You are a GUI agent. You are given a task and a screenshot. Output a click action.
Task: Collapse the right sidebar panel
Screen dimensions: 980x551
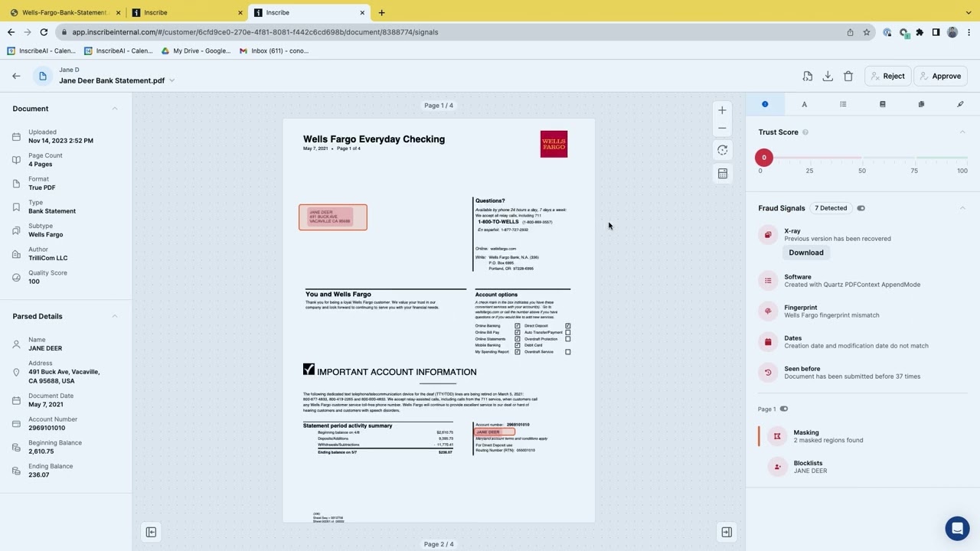coord(727,532)
